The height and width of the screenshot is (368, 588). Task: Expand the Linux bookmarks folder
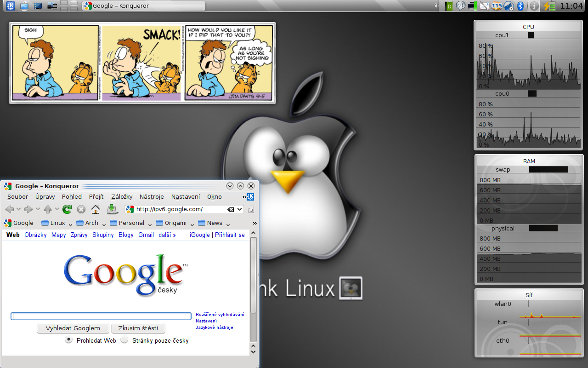coord(57,223)
